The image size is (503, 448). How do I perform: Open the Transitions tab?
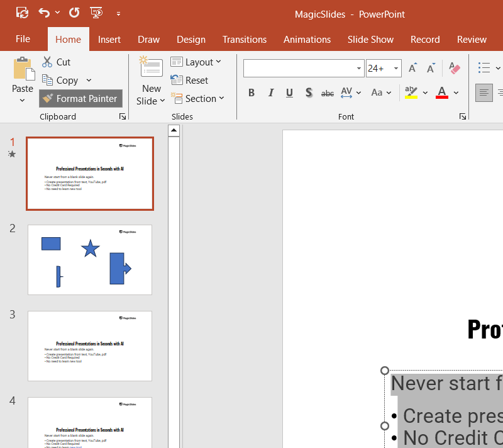click(245, 39)
